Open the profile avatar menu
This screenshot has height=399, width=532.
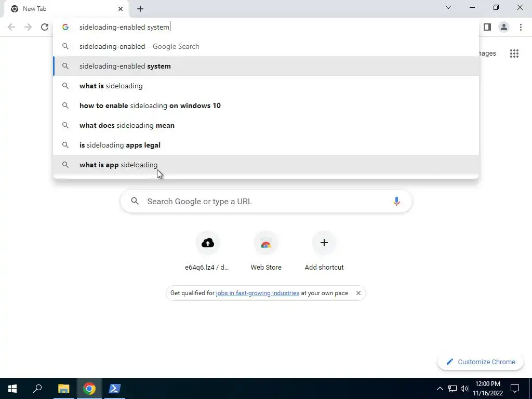(x=504, y=27)
